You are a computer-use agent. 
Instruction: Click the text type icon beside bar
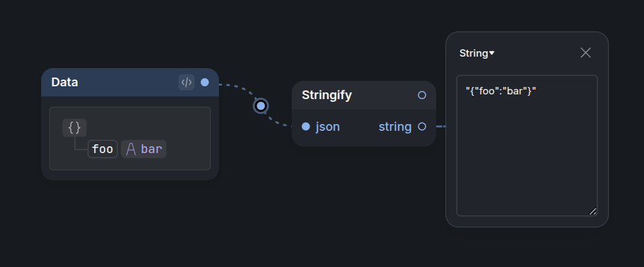coord(131,149)
